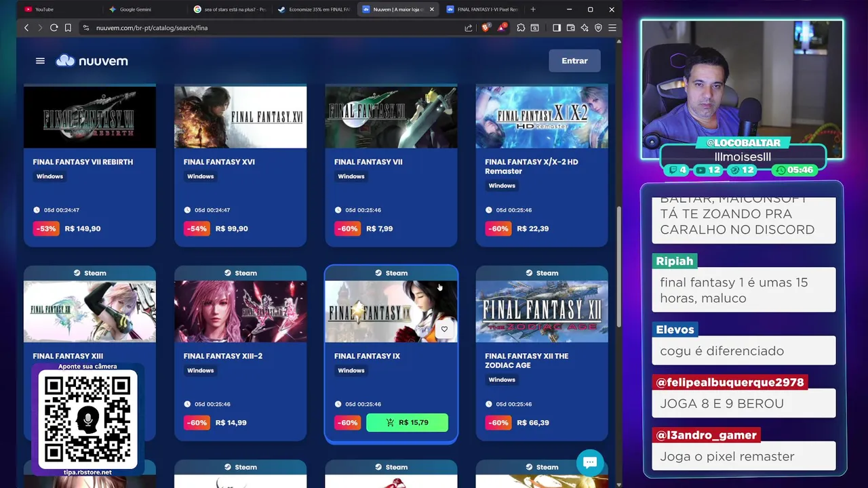
Task: Click R$ 99,90 price on FINAL FANTASY XVI
Action: [x=232, y=228]
